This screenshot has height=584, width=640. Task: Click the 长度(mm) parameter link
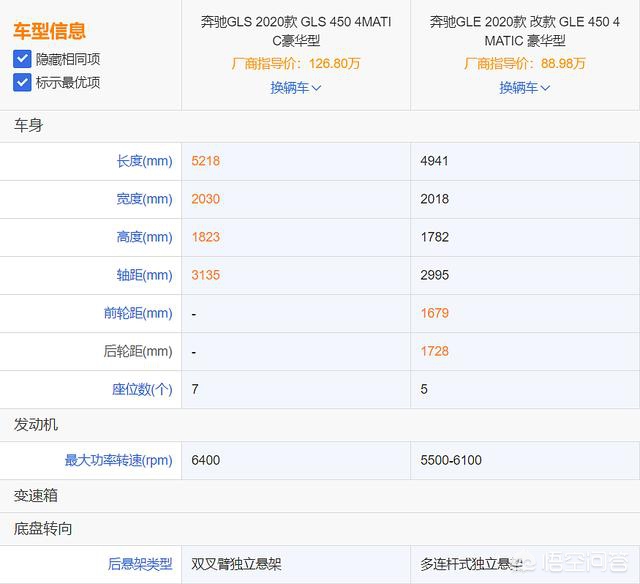coord(144,161)
